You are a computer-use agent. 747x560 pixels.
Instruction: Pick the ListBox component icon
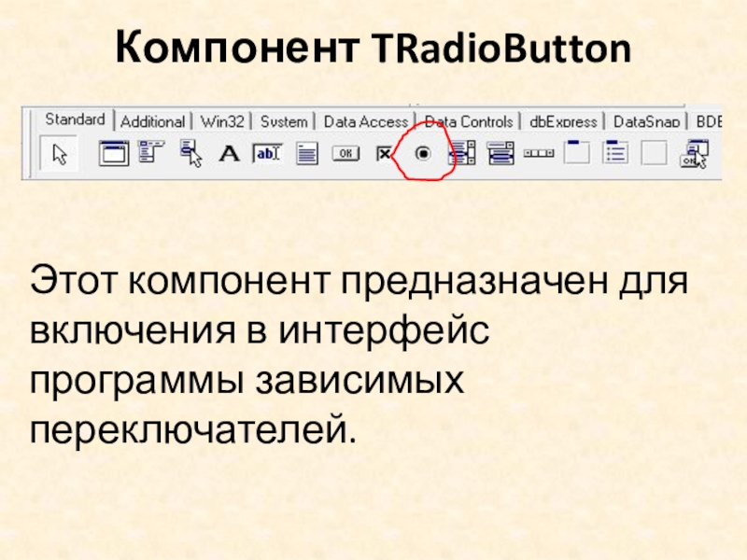462,152
